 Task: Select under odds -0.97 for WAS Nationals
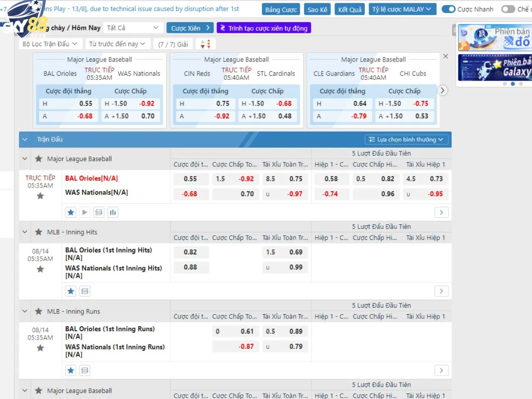pos(285,194)
